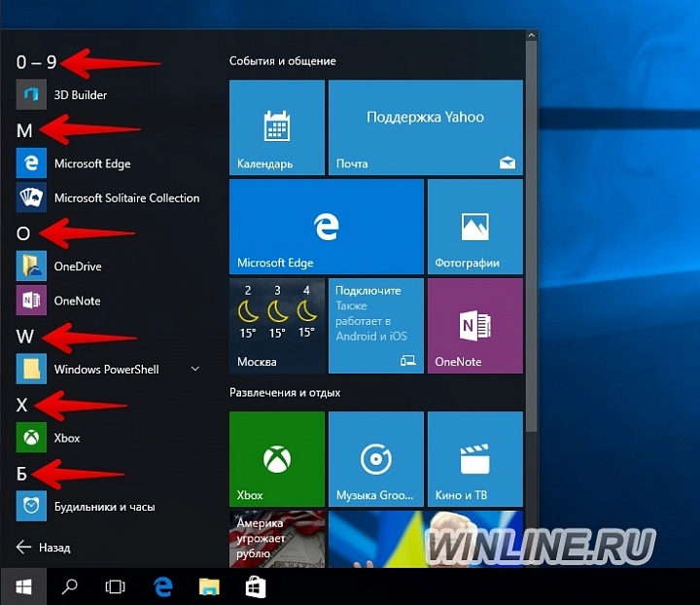Open taskbar search magnifier
This screenshot has height=605, width=700.
pyautogui.click(x=69, y=587)
